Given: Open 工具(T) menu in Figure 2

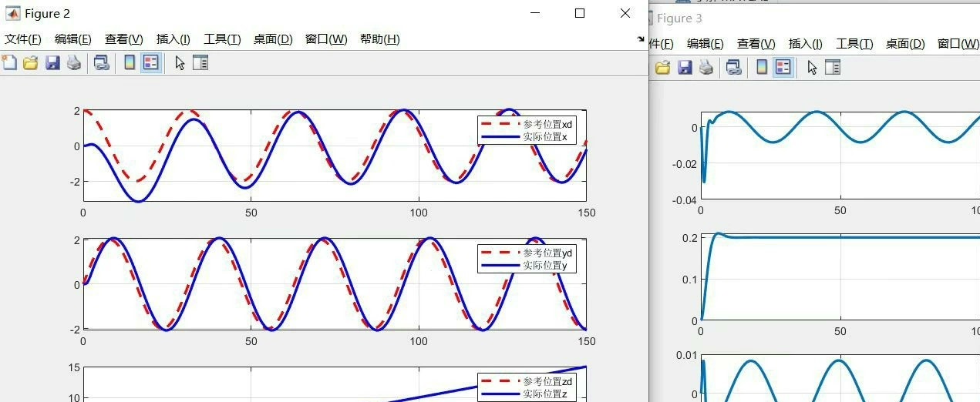Looking at the screenshot, I should [x=222, y=39].
